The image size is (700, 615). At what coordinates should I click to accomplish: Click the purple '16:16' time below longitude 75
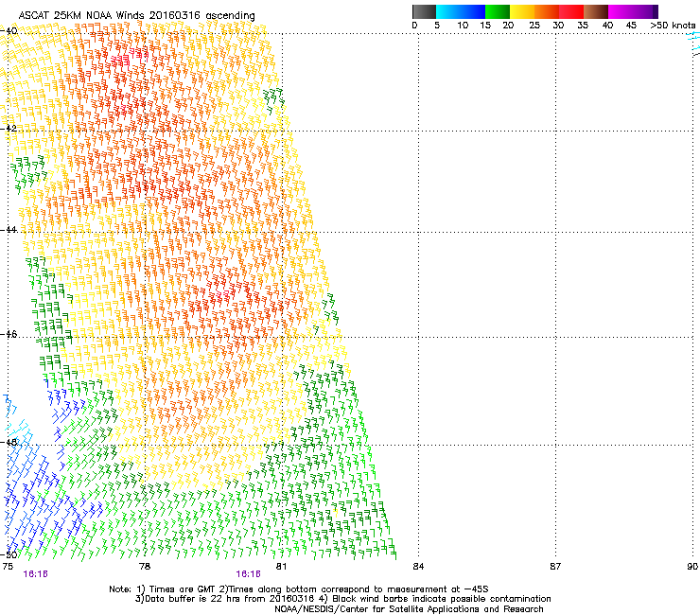pyautogui.click(x=35, y=574)
